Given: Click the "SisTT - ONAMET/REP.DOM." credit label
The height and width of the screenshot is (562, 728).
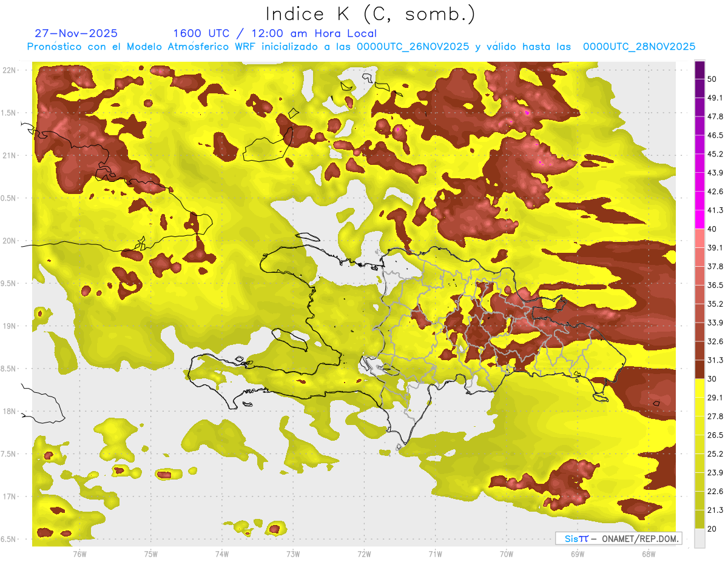Looking at the screenshot, I should click(618, 538).
